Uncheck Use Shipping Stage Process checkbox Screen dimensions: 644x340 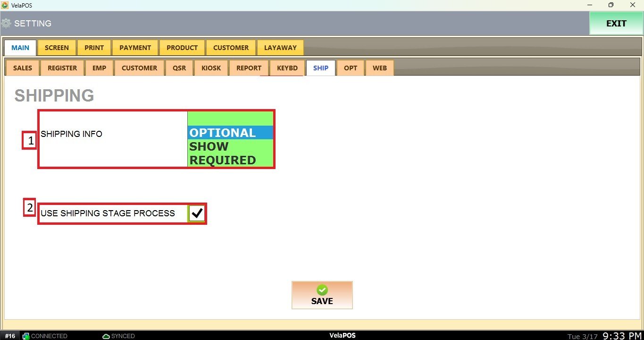click(197, 213)
